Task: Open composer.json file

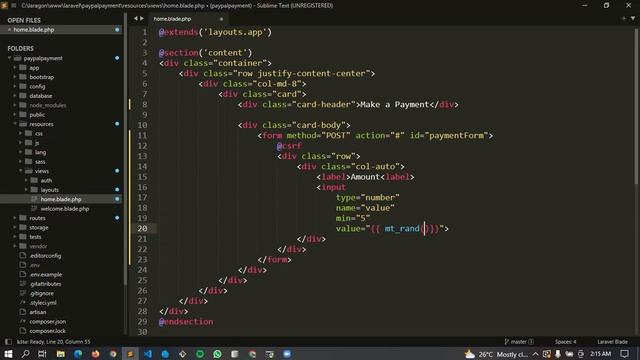Action: pos(47,322)
